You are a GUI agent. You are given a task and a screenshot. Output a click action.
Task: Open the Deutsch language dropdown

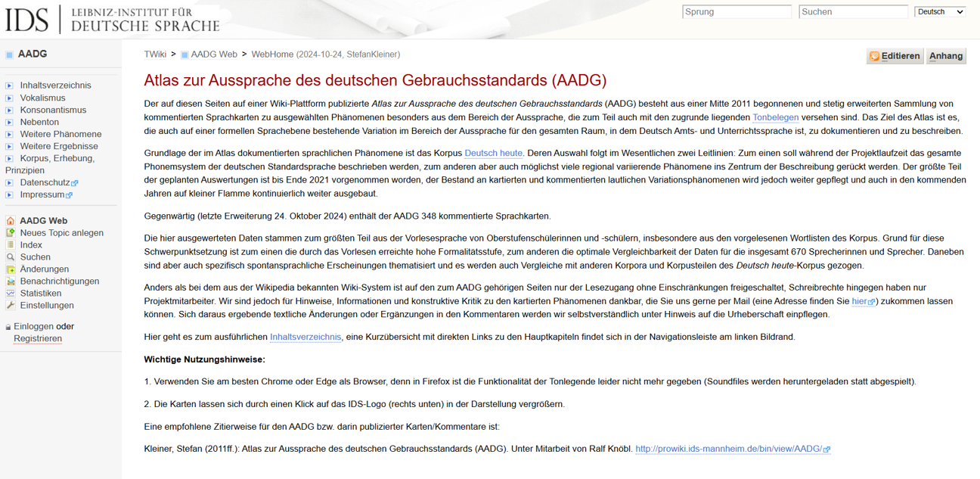939,11
